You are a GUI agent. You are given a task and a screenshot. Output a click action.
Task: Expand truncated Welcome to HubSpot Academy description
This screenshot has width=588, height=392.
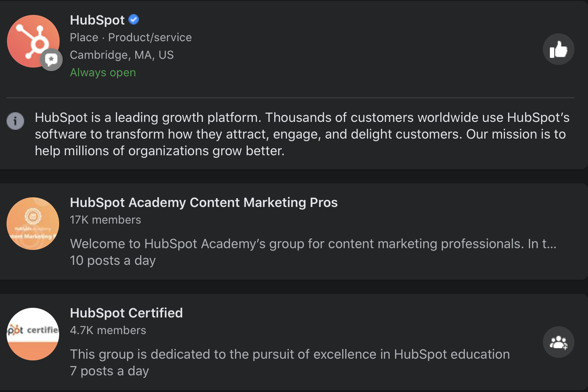[x=313, y=244]
